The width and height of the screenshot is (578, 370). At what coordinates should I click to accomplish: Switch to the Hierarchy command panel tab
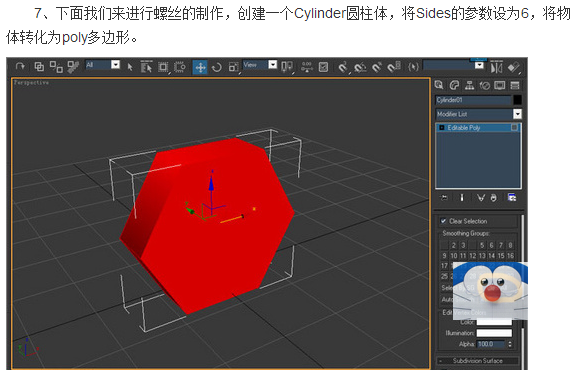click(469, 85)
